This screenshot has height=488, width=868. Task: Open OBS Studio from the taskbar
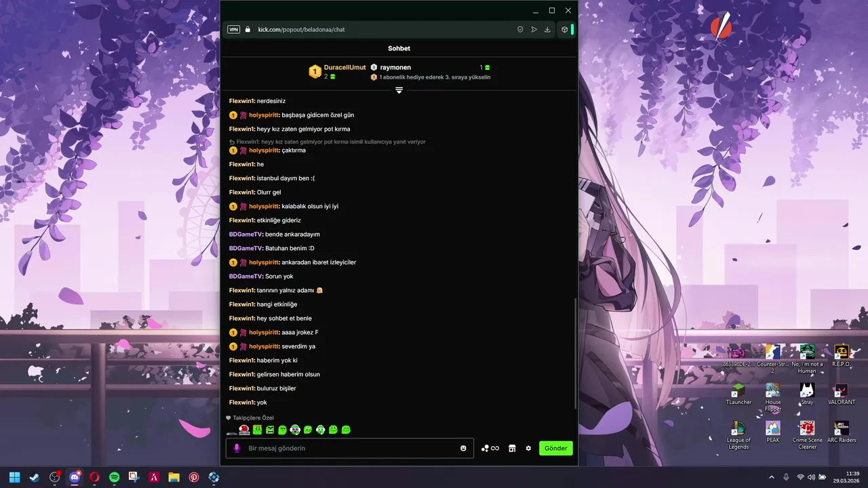(55, 477)
